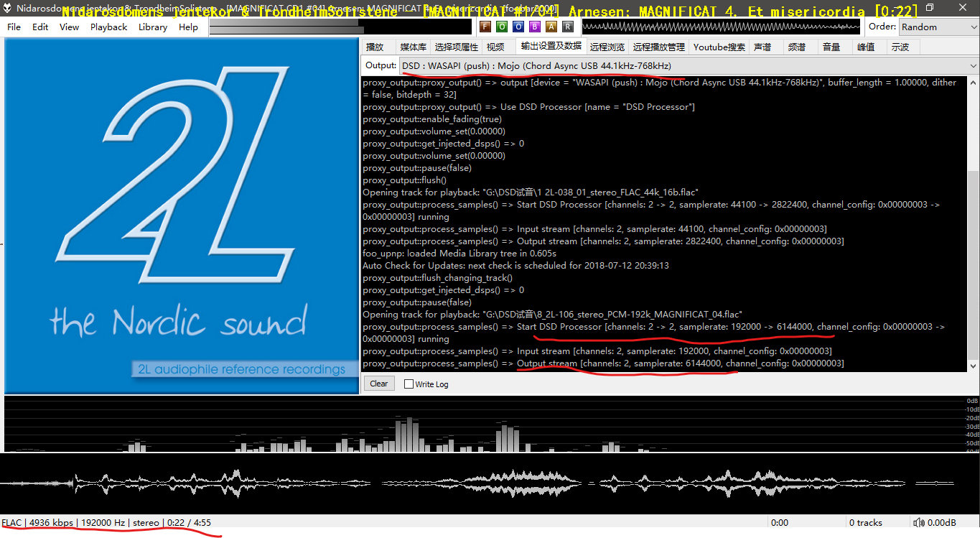Click the gray R toolbar button
Image resolution: width=980 pixels, height=538 pixels.
(567, 27)
